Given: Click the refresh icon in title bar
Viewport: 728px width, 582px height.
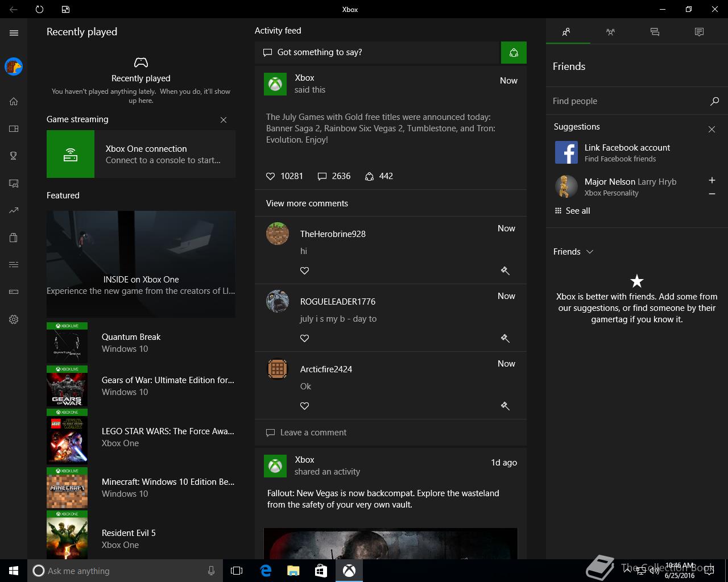Looking at the screenshot, I should pyautogui.click(x=39, y=9).
